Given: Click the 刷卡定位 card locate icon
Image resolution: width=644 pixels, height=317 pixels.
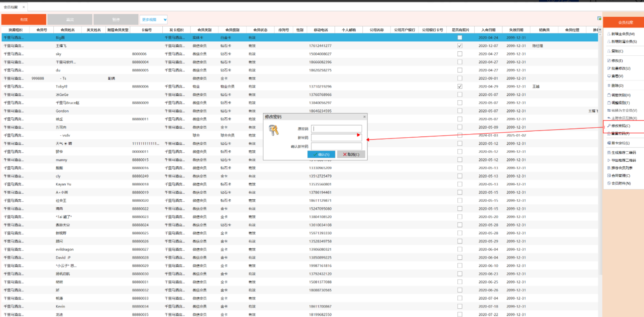Looking at the screenshot, I should point(609,143).
